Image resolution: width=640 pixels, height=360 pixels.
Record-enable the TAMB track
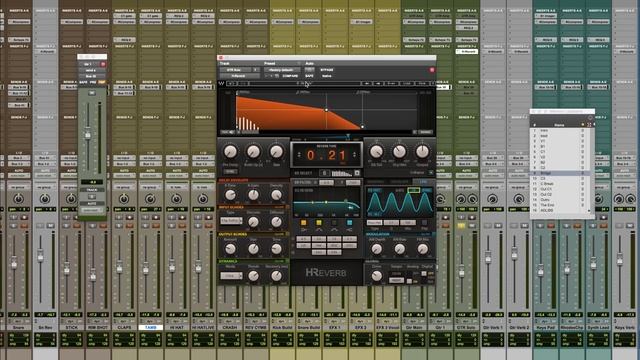pyautogui.click(x=156, y=217)
